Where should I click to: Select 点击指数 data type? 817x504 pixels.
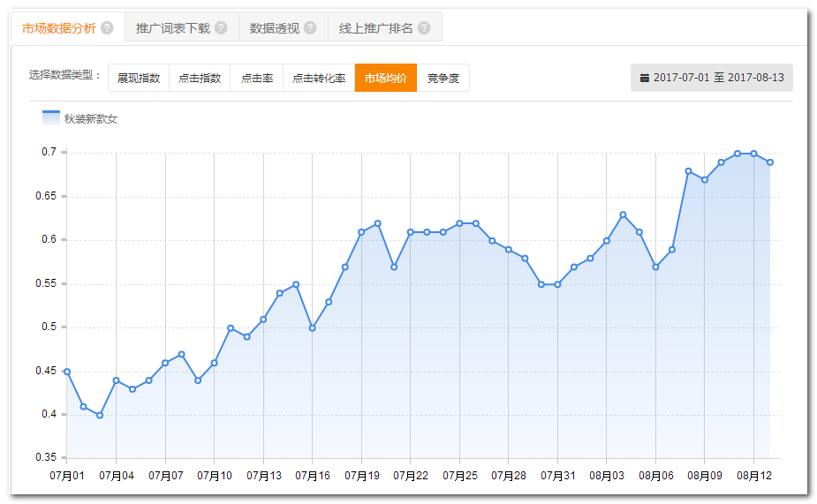200,78
